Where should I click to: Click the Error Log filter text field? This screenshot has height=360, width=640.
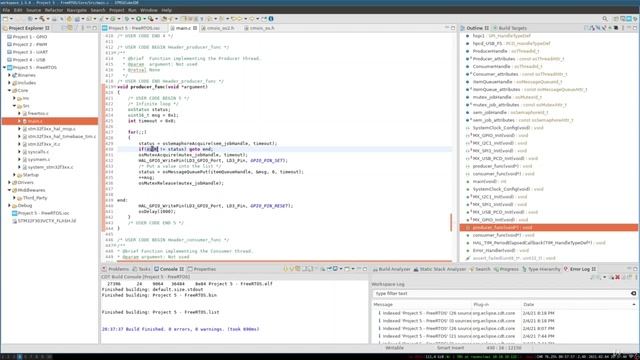point(501,293)
